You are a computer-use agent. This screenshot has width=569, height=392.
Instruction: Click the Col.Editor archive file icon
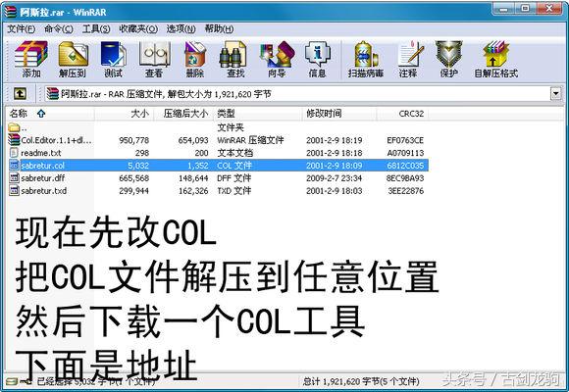click(14, 140)
